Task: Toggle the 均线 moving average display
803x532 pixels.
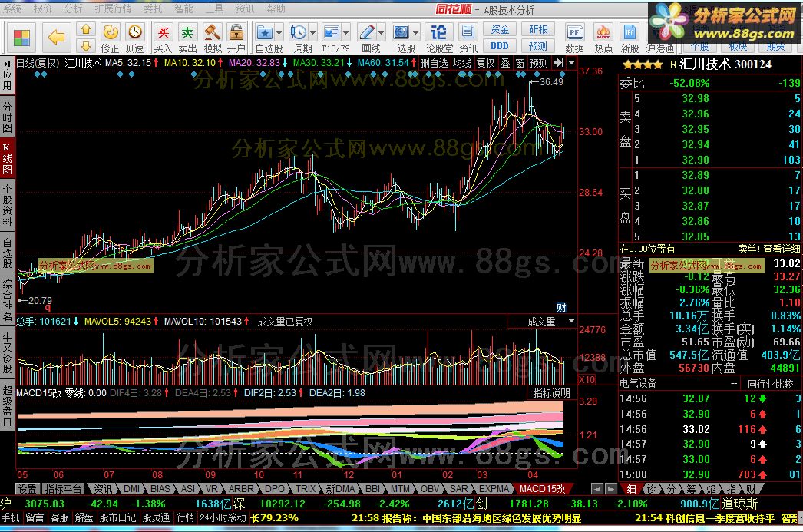Action: point(462,63)
